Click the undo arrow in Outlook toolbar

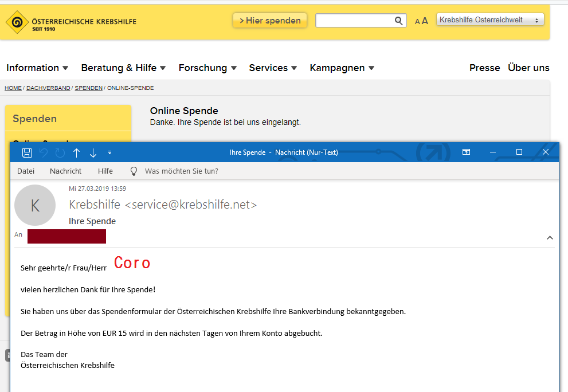pos(44,153)
